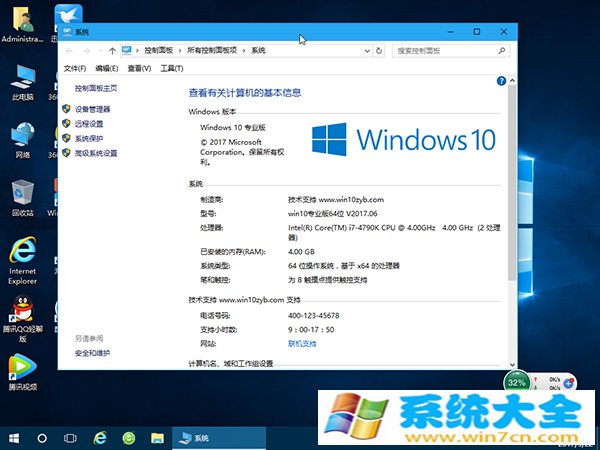Open Task View on the taskbar
The image size is (600, 450).
[70, 438]
